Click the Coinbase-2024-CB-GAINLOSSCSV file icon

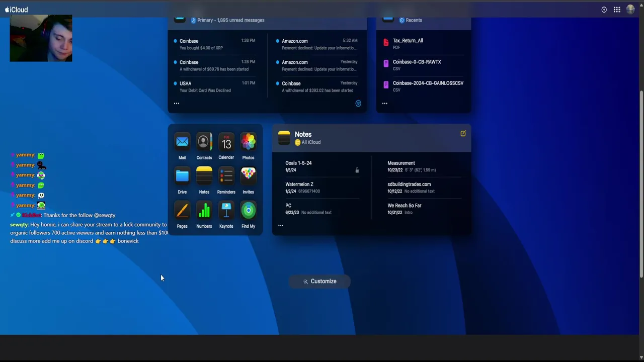click(x=386, y=85)
